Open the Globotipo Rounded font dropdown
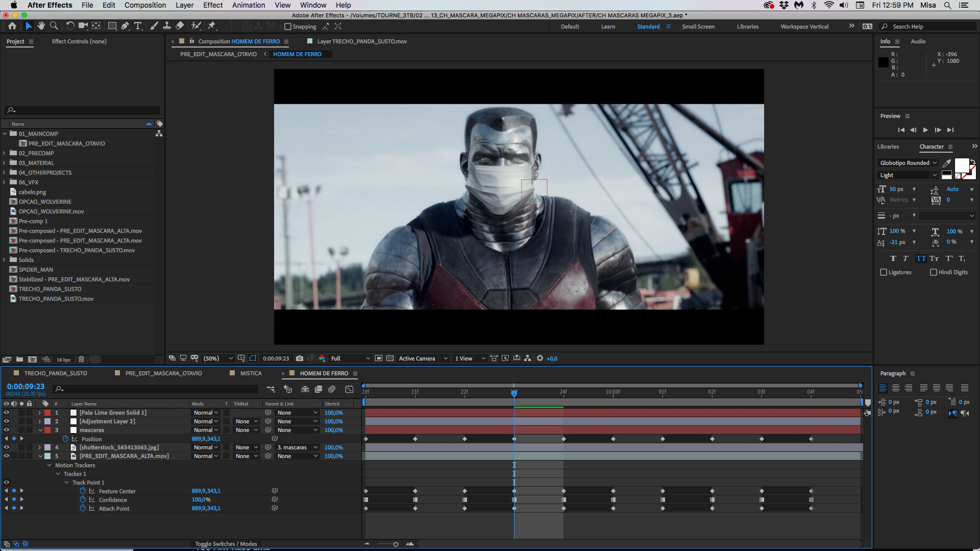The height and width of the screenshot is (551, 980). (x=908, y=163)
